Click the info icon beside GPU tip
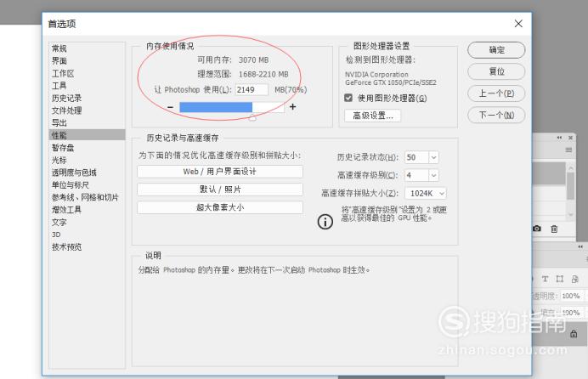This screenshot has height=379, width=588. coord(325,222)
